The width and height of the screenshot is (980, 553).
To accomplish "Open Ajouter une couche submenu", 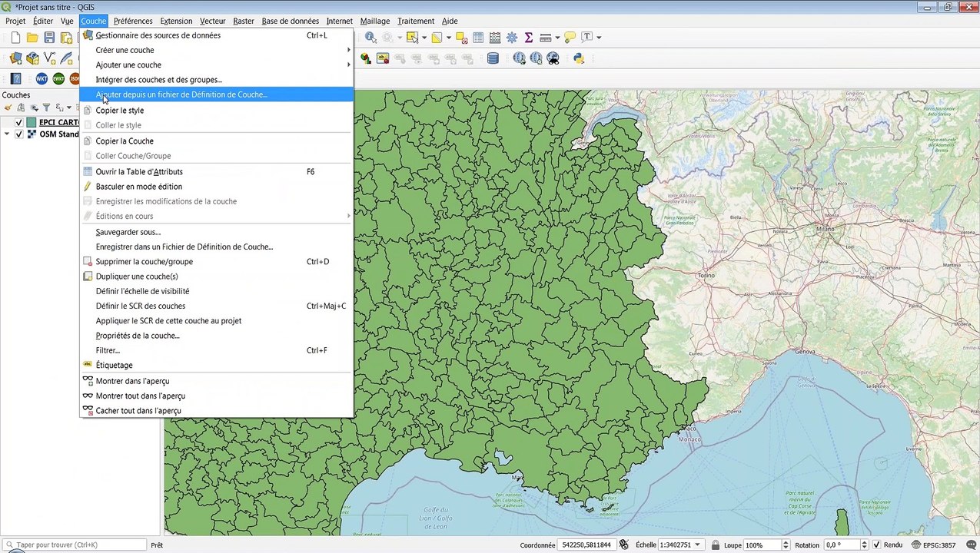I will click(216, 65).
